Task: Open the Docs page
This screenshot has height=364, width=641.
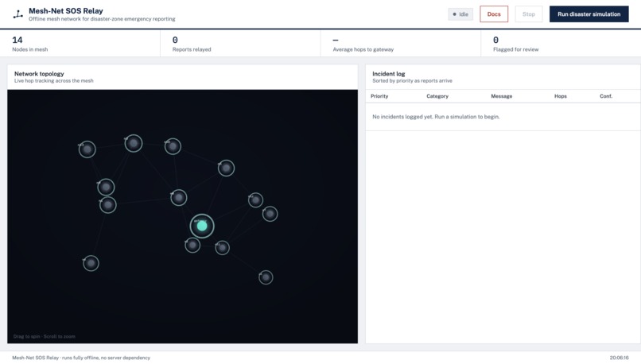Action: pos(494,14)
